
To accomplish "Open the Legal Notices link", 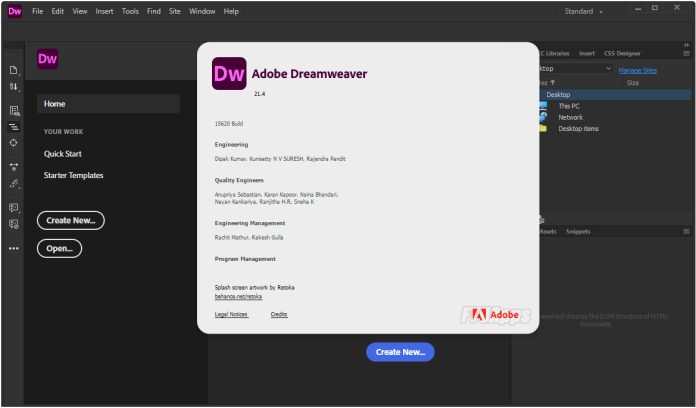I will click(x=231, y=314).
